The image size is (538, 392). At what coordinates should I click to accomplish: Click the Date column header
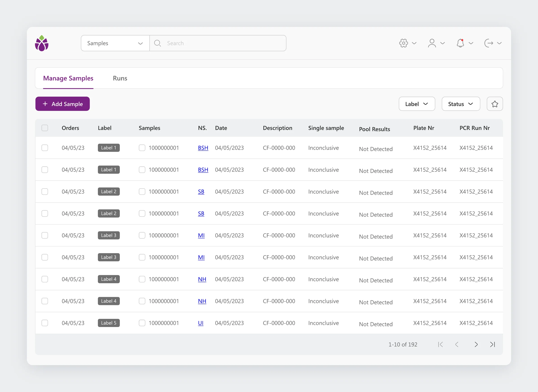point(221,128)
